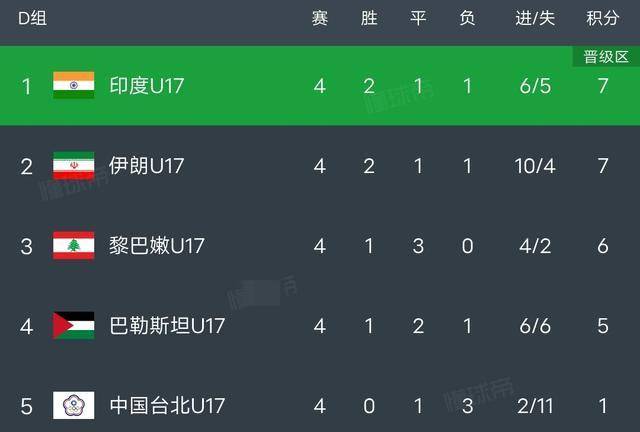Viewport: 640px width, 432px height.
Task: Click the Chinese Taipei flag icon
Action: click(73, 406)
